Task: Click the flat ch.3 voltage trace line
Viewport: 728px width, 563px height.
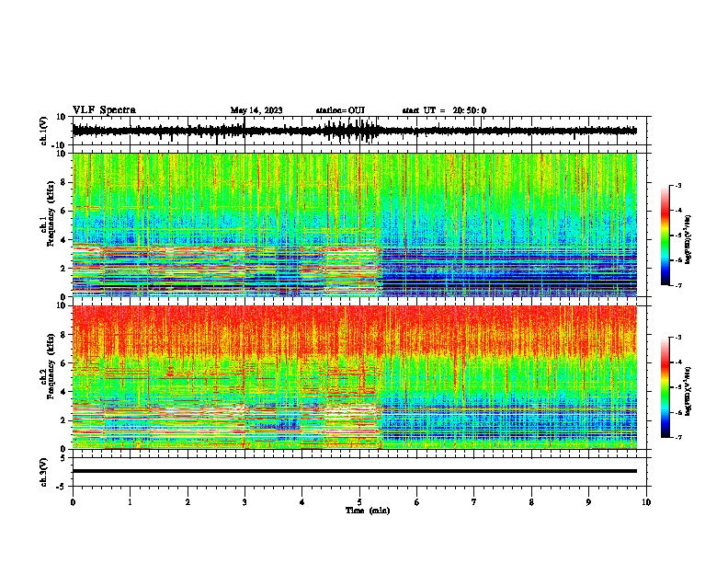Action: (x=355, y=471)
